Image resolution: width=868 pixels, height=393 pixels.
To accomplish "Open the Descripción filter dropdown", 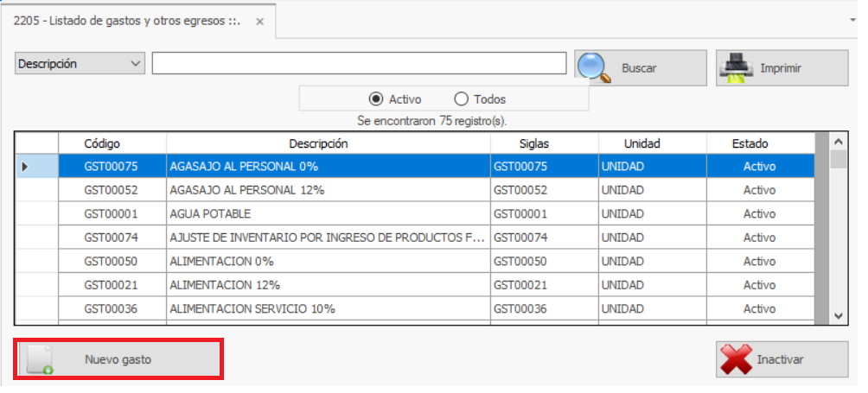I will click(x=135, y=64).
